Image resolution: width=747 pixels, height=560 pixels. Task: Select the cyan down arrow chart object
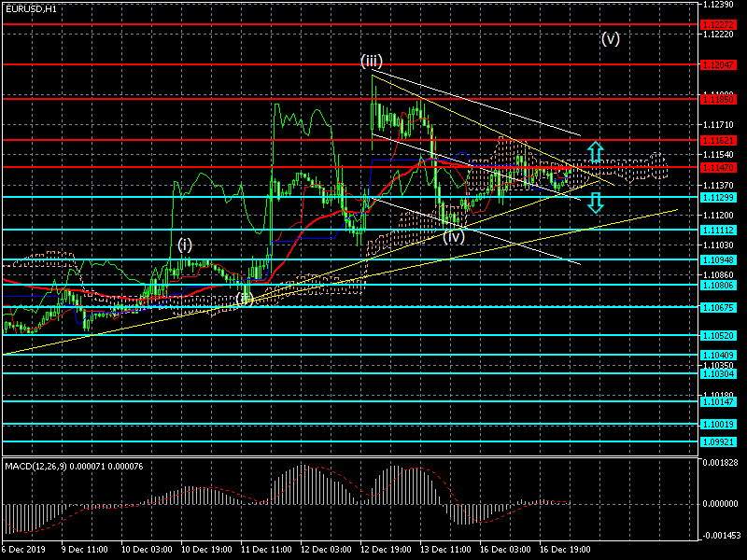[595, 203]
